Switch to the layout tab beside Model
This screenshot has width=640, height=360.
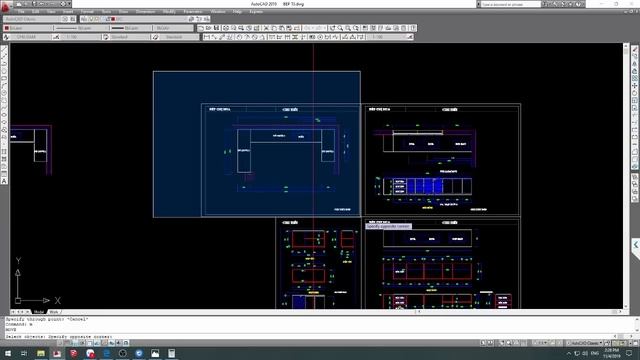(53, 311)
